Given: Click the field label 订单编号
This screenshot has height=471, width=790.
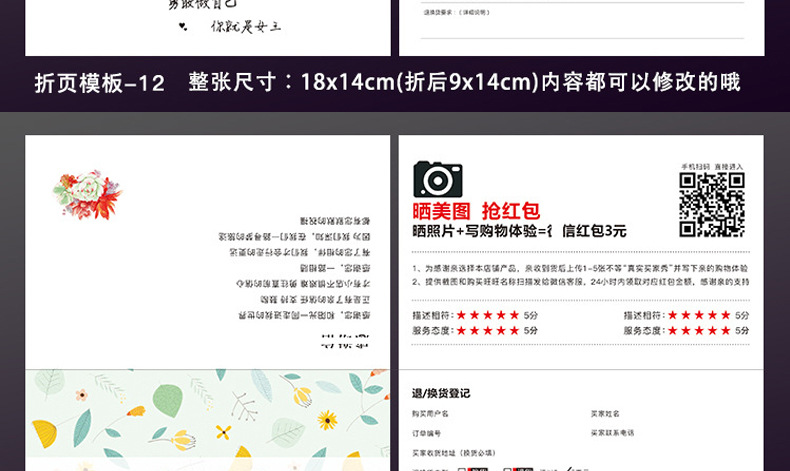Looking at the screenshot, I should click(426, 433).
